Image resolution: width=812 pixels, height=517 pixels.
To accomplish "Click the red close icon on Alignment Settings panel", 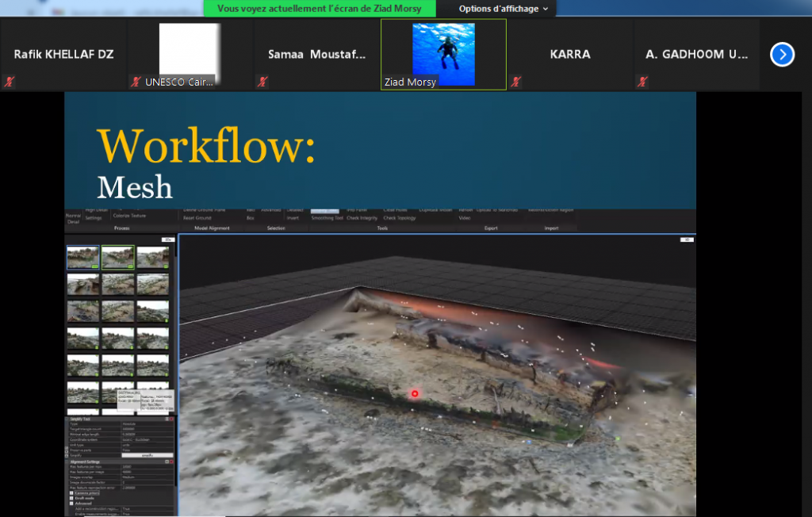I will click(170, 461).
